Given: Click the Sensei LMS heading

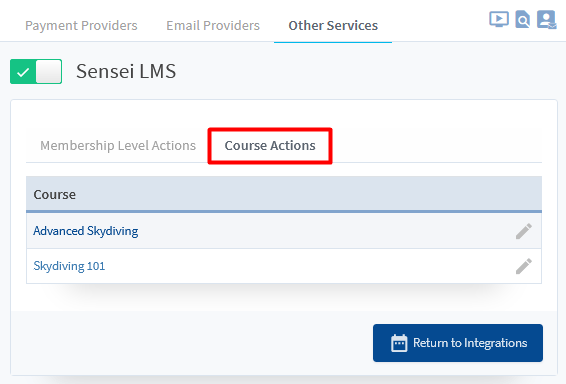Looking at the screenshot, I should [126, 71].
